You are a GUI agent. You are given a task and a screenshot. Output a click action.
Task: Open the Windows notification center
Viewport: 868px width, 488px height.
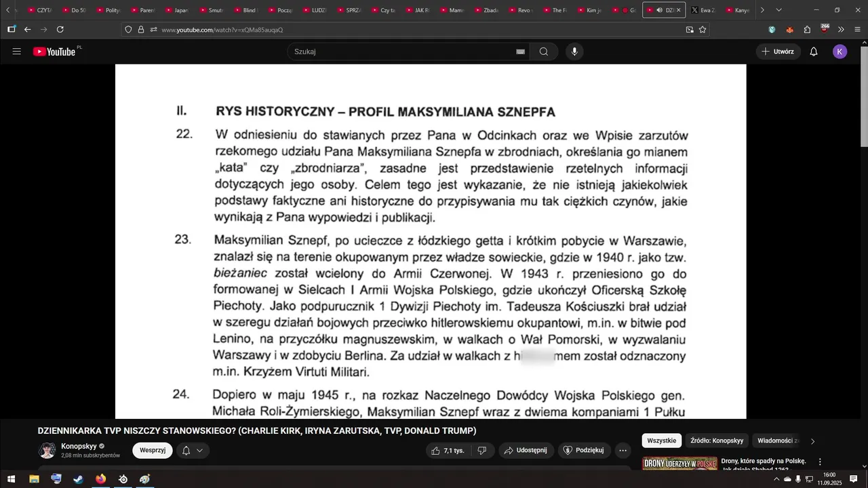(x=854, y=479)
